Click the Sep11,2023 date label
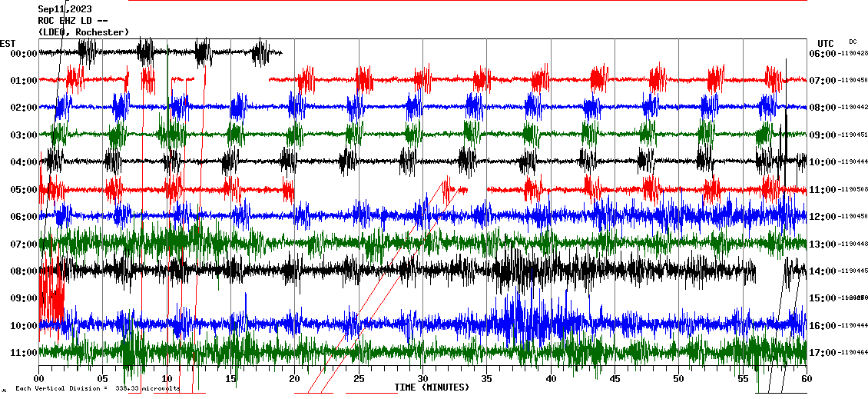The height and width of the screenshot is (399, 868). [x=65, y=9]
